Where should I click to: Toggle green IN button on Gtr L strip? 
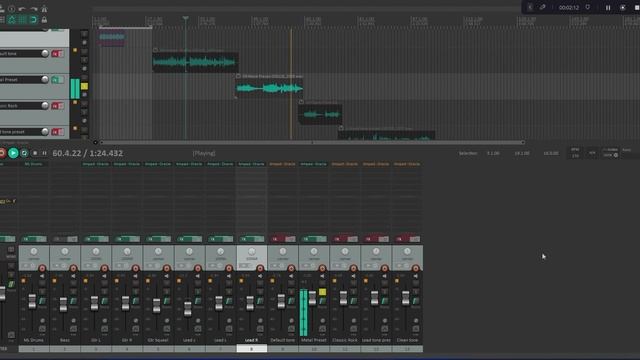point(96,239)
